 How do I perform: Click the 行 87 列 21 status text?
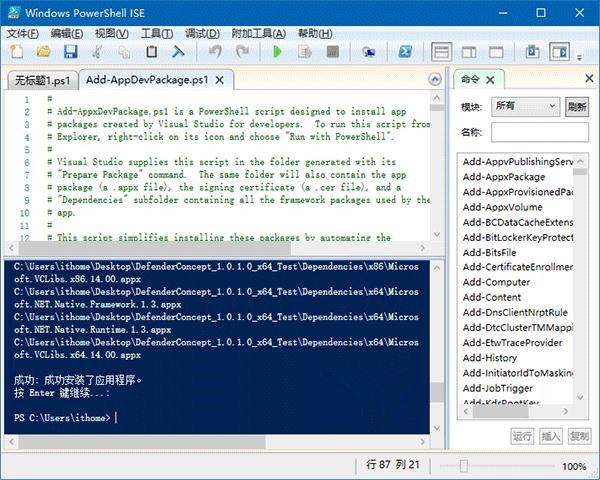393,465
